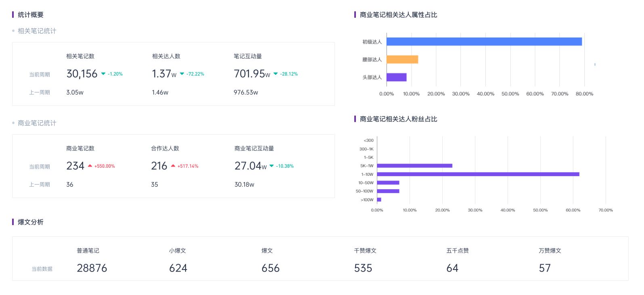Click the 小爆文 label
Viewport: 644px width, 295px height.
(178, 251)
